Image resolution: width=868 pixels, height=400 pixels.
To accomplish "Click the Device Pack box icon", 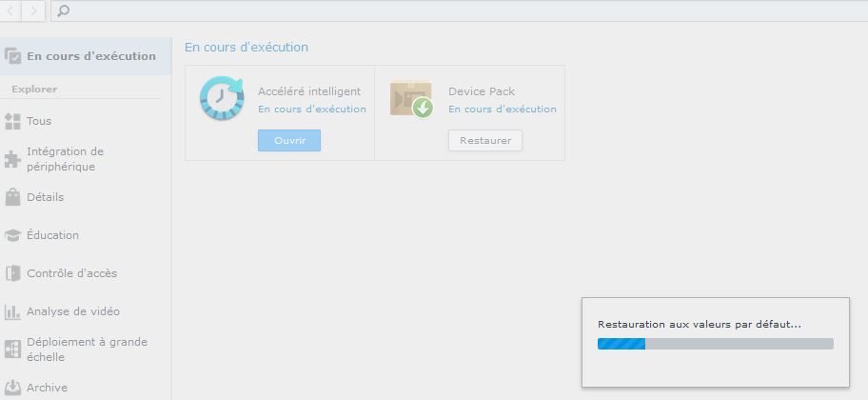I will coord(411,100).
